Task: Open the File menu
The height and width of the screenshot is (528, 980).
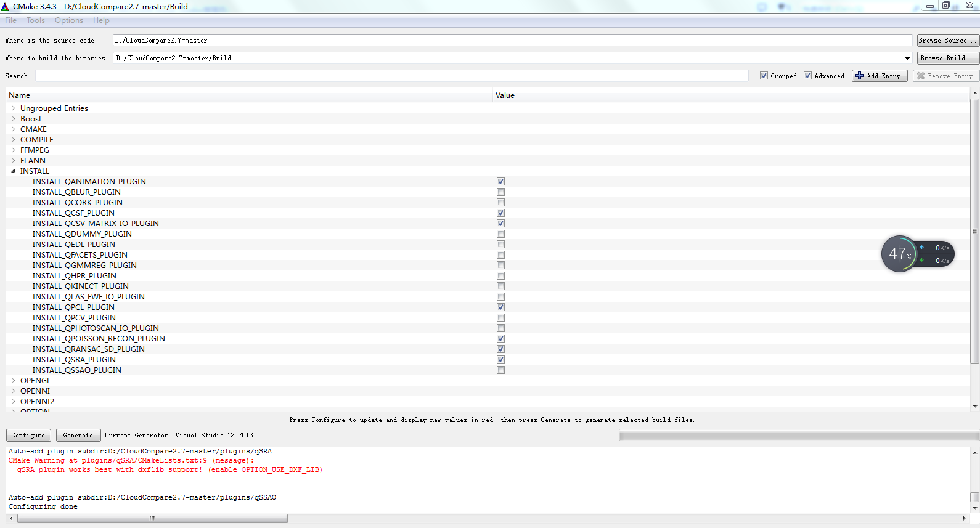Action: [11, 20]
